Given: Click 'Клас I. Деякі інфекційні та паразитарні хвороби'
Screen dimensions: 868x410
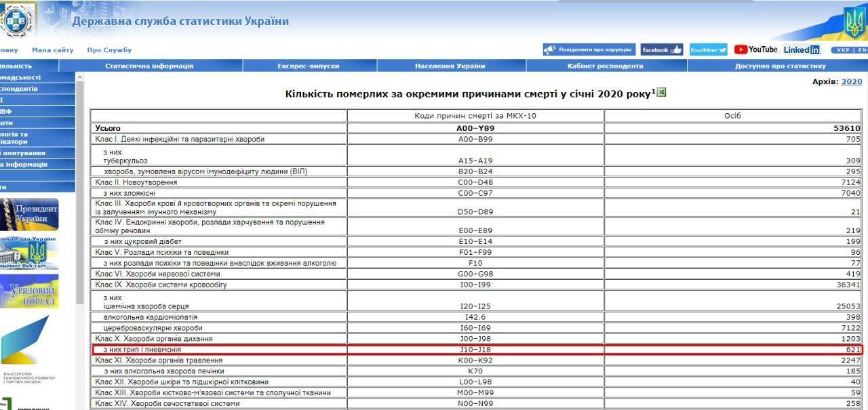Looking at the screenshot, I should click(180, 139).
